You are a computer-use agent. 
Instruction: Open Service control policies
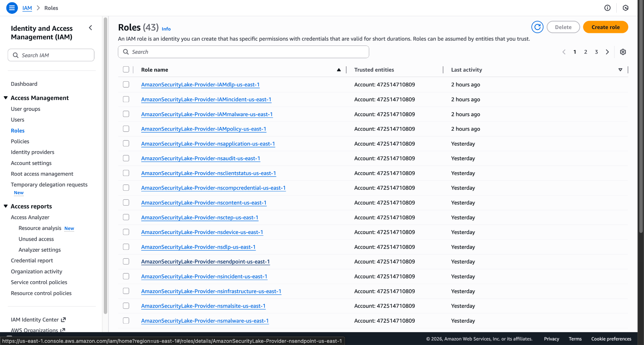click(39, 282)
